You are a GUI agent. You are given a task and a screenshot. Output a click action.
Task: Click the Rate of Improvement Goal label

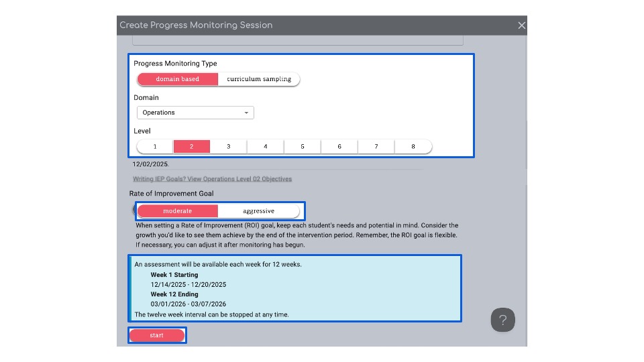coord(171,193)
